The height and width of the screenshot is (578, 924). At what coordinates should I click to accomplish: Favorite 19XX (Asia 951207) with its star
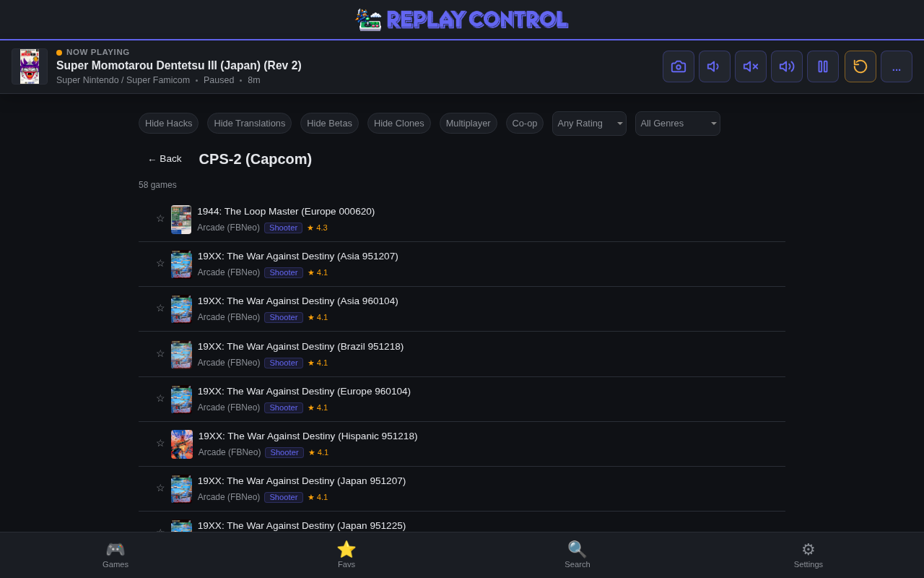[160, 264]
